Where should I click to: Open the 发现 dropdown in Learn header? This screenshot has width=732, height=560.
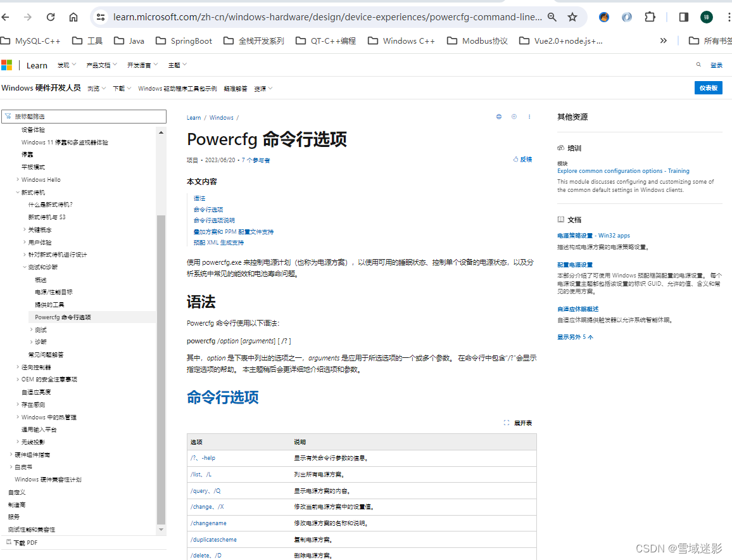pyautogui.click(x=66, y=65)
